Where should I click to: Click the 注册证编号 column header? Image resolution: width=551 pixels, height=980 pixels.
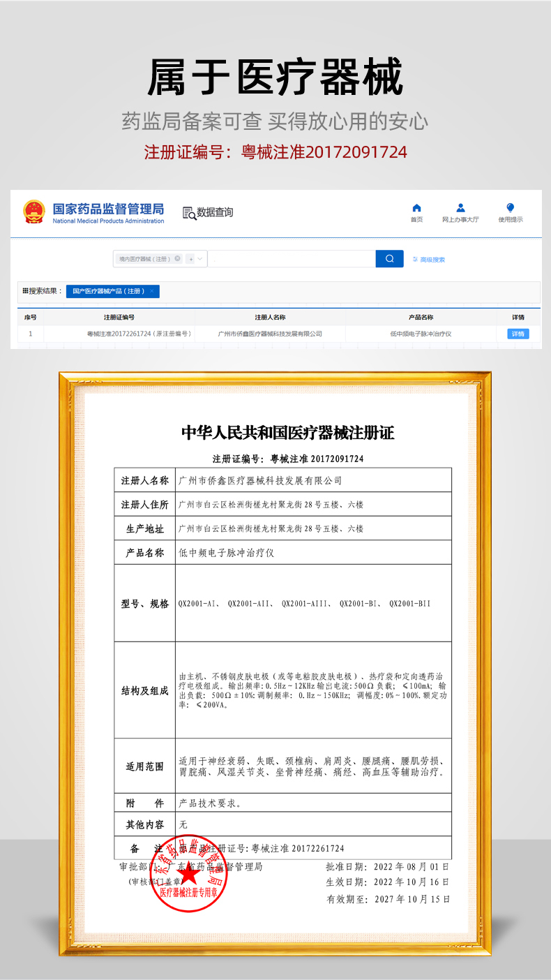click(119, 317)
